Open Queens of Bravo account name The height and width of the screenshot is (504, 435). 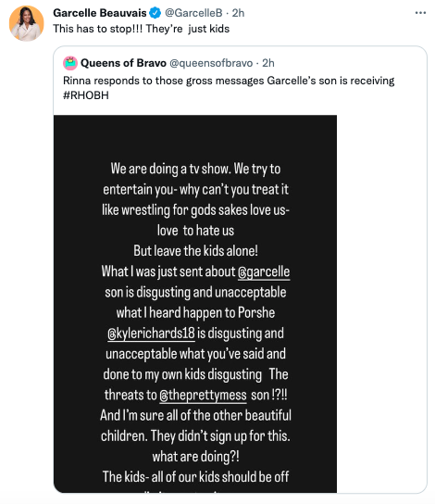pos(123,63)
